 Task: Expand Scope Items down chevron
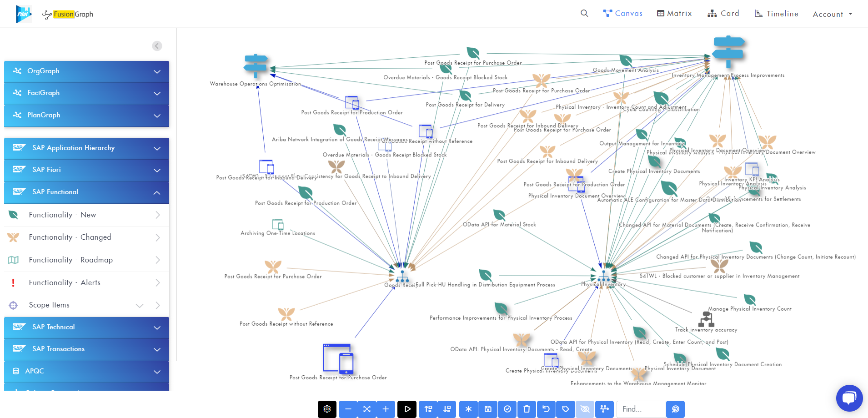[x=140, y=305]
